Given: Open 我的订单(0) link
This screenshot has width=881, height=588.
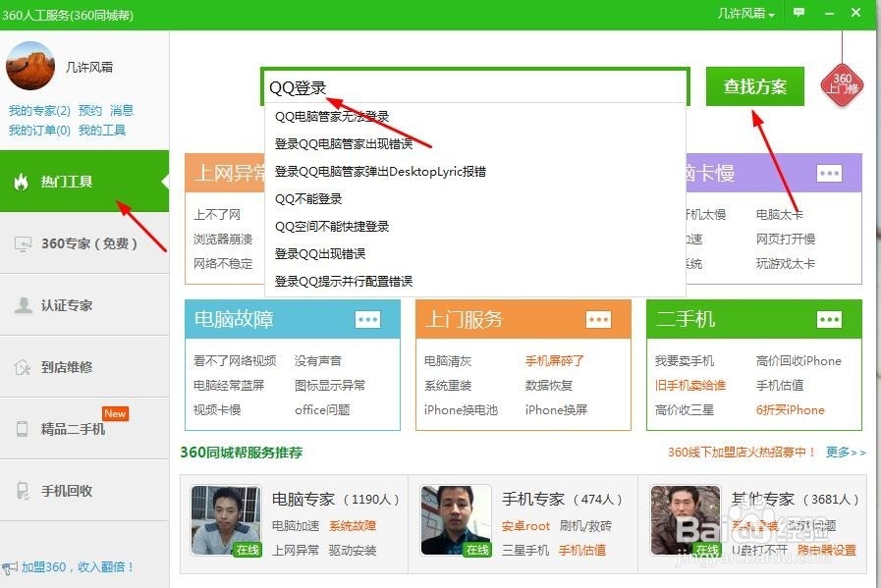Looking at the screenshot, I should [x=39, y=131].
